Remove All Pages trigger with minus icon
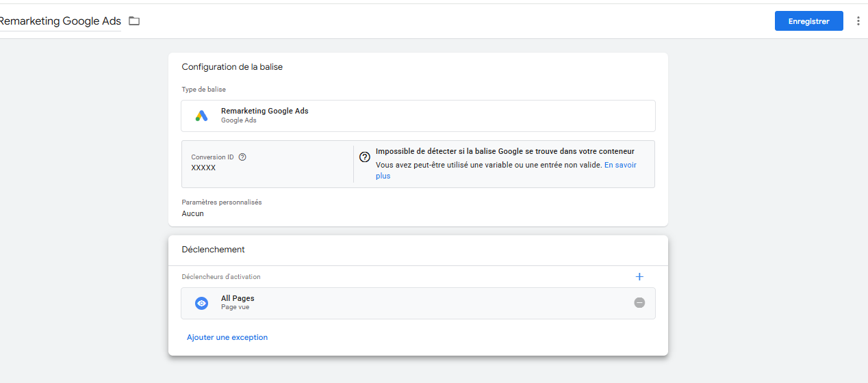Viewport: 868px width, 383px height. click(x=639, y=302)
